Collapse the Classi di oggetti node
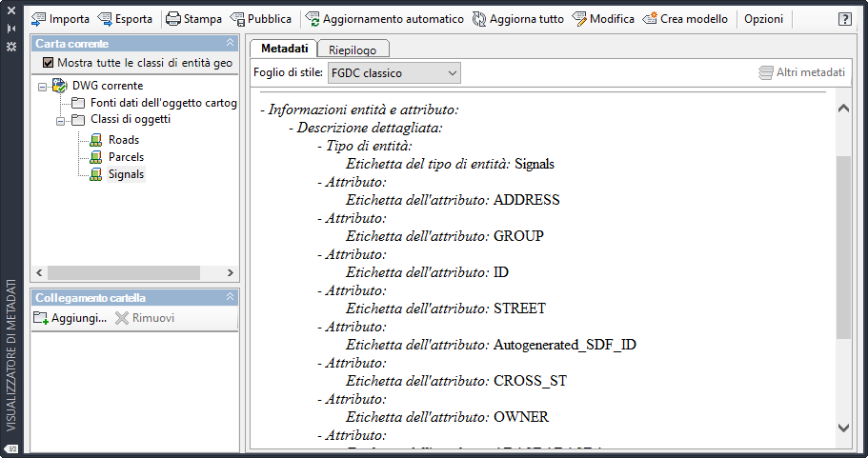Screen dimensions: 868x458 [x=60, y=121]
